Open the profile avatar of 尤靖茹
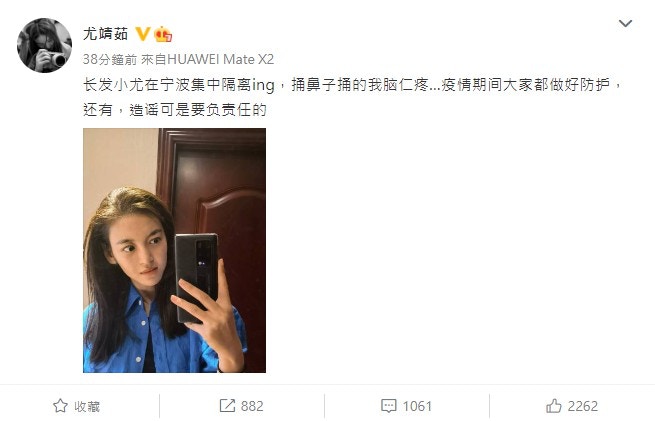This screenshot has width=655, height=421. coord(44,45)
